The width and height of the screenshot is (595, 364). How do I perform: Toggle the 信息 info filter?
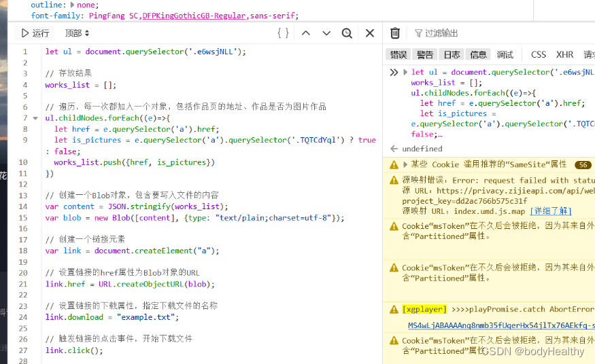478,54
